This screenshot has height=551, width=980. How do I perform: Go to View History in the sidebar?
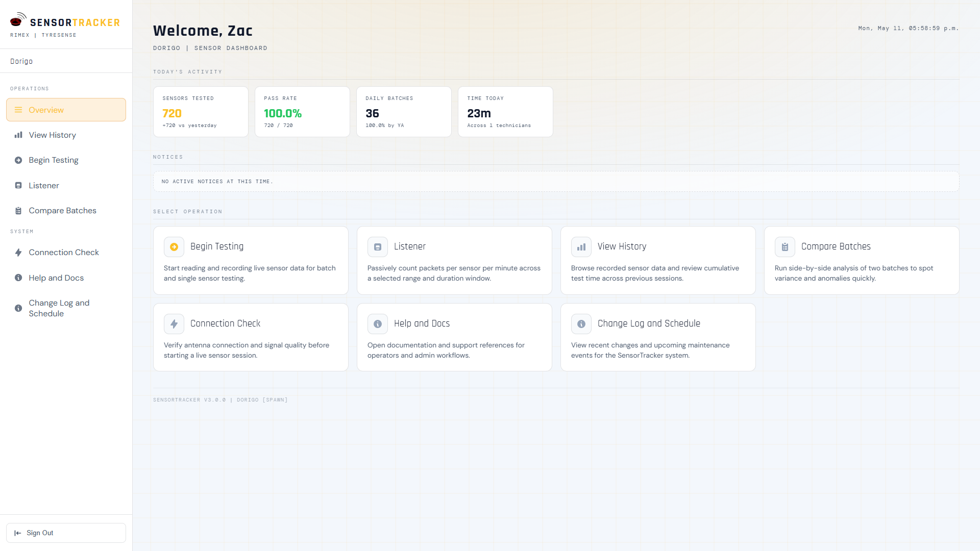coord(66,135)
